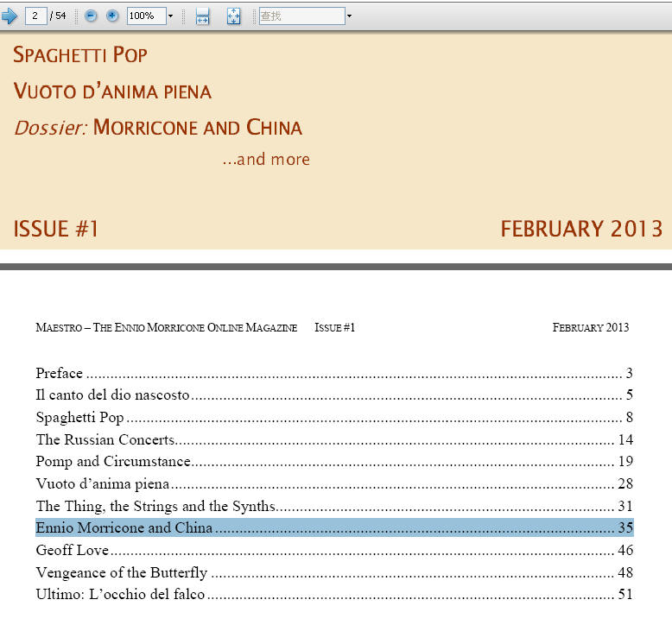Open the Pomp and Circumstance entry

[x=334, y=461]
